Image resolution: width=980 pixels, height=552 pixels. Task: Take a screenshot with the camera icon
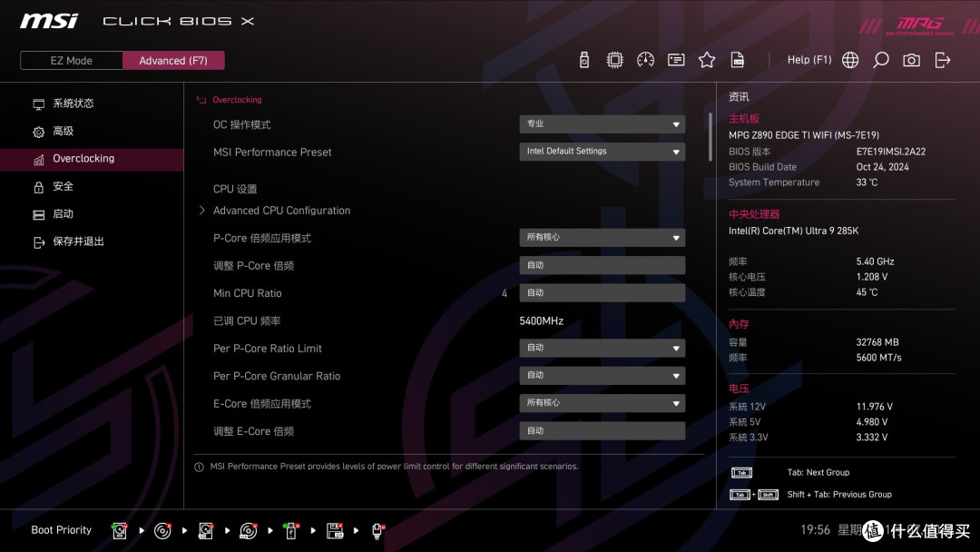coord(911,60)
